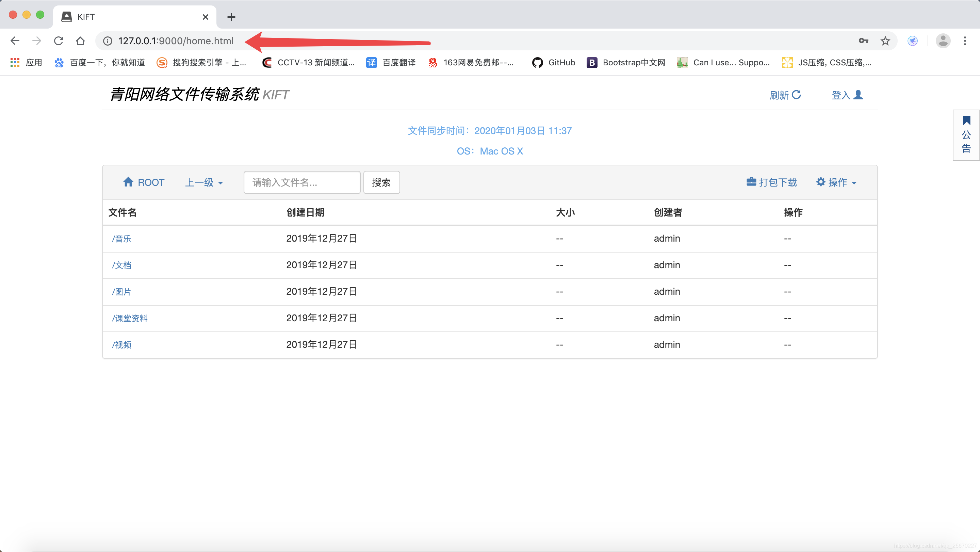Click the bookmark star in address bar

click(x=885, y=41)
